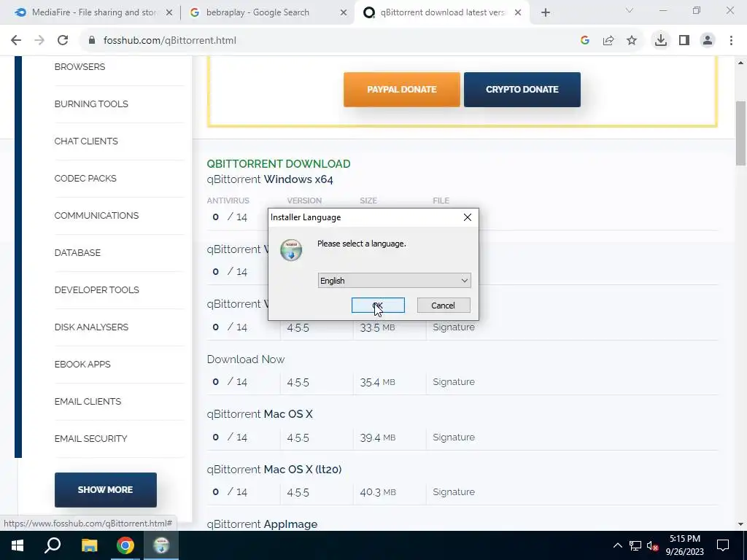Reload the current page
Screen dimensions: 747x560
coord(63,41)
